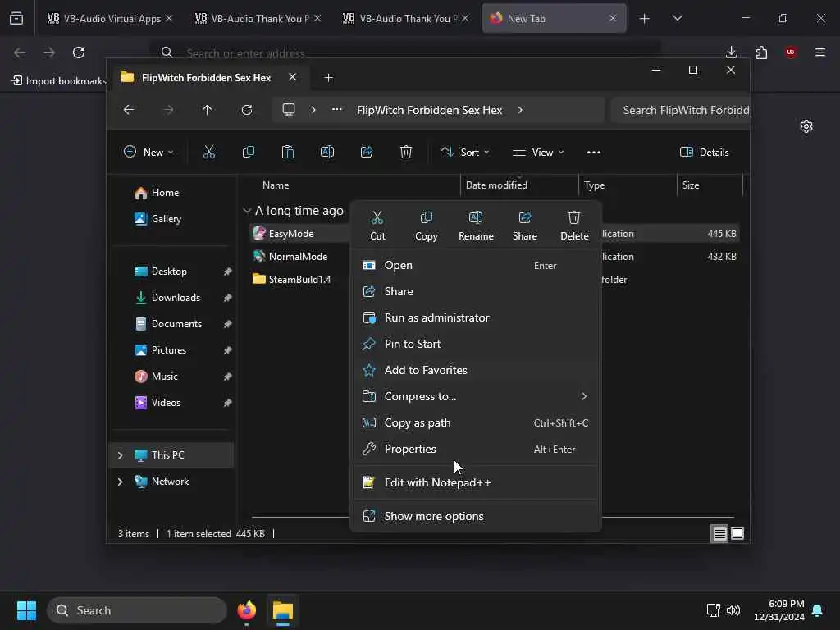Screen dimensions: 840x630
Task: Click Explorer toolbar Rename icon
Action: point(327,152)
